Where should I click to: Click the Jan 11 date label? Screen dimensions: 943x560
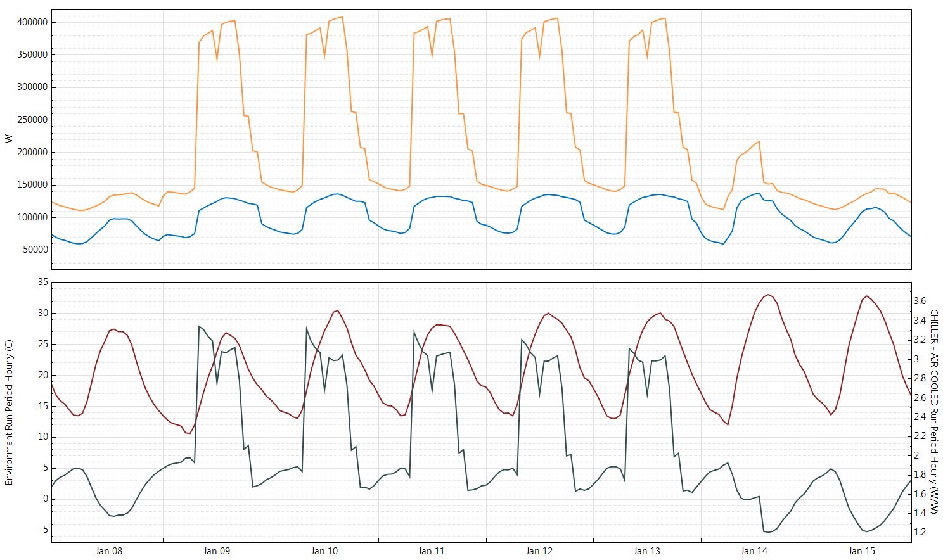pyautogui.click(x=432, y=551)
